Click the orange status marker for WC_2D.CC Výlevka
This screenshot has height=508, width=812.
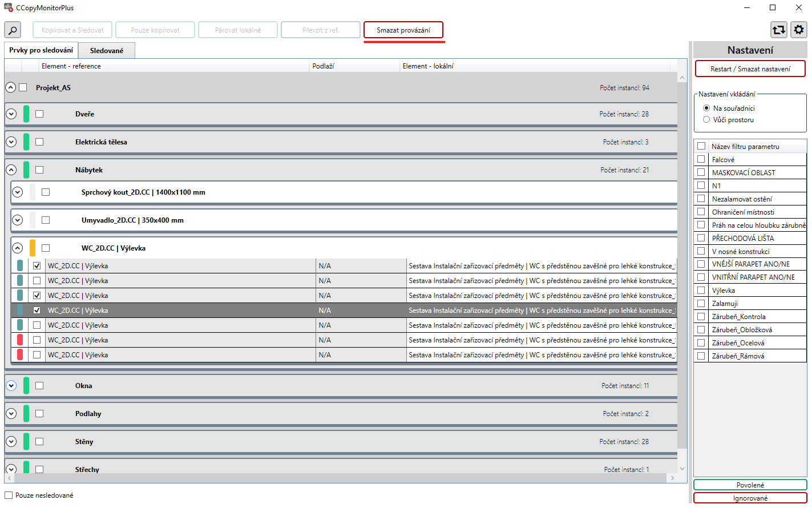(x=33, y=248)
